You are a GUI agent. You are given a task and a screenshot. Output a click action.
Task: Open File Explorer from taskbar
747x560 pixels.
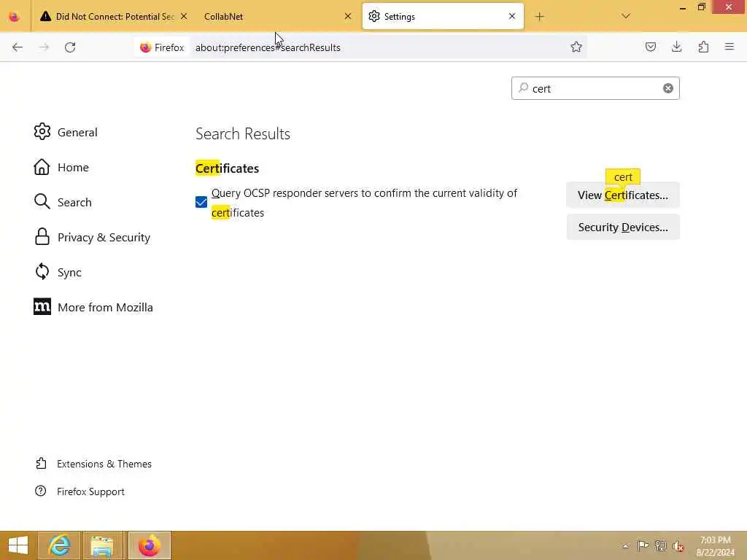click(x=102, y=545)
